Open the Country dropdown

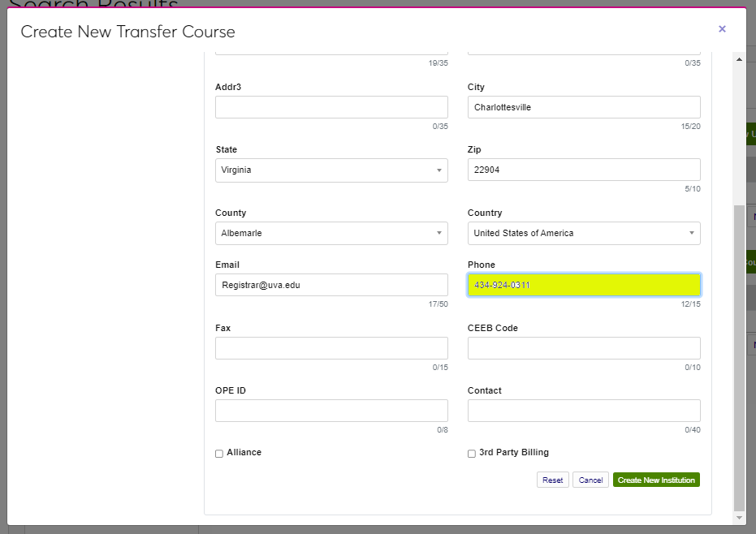tap(584, 233)
